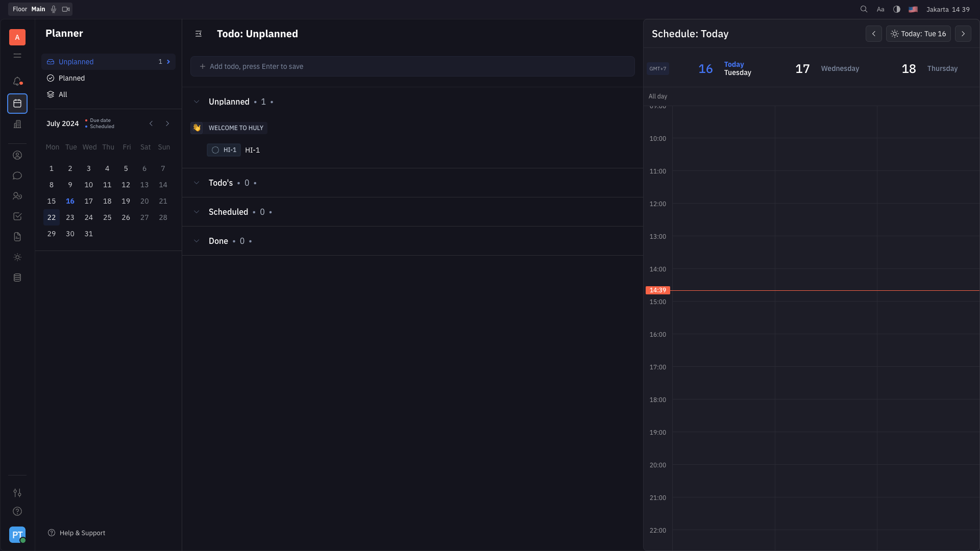The width and height of the screenshot is (980, 551).
Task: Select the All view in Planner
Action: click(x=63, y=94)
